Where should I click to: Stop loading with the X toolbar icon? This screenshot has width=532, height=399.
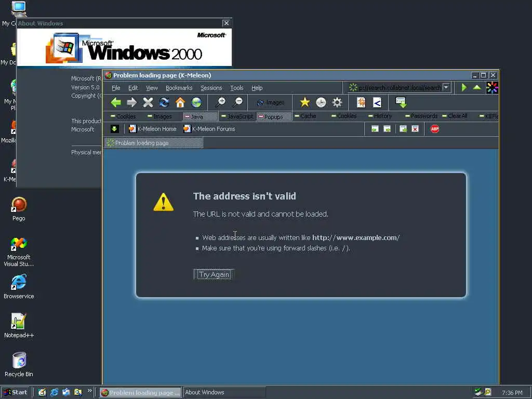[148, 102]
